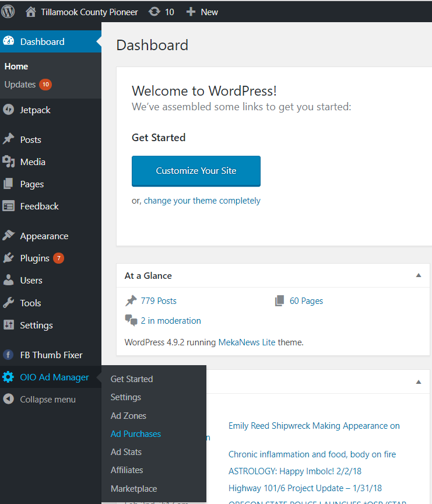Go to the Posts menu
This screenshot has height=504, width=432.
click(30, 139)
